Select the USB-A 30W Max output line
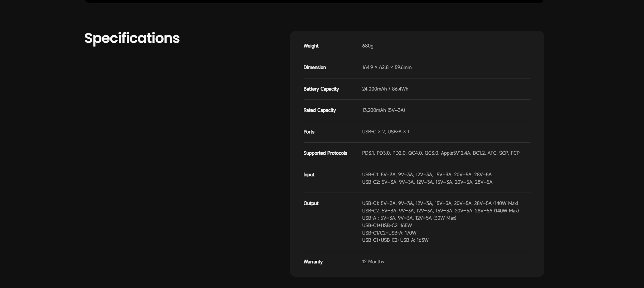This screenshot has width=644, height=288. (409, 218)
